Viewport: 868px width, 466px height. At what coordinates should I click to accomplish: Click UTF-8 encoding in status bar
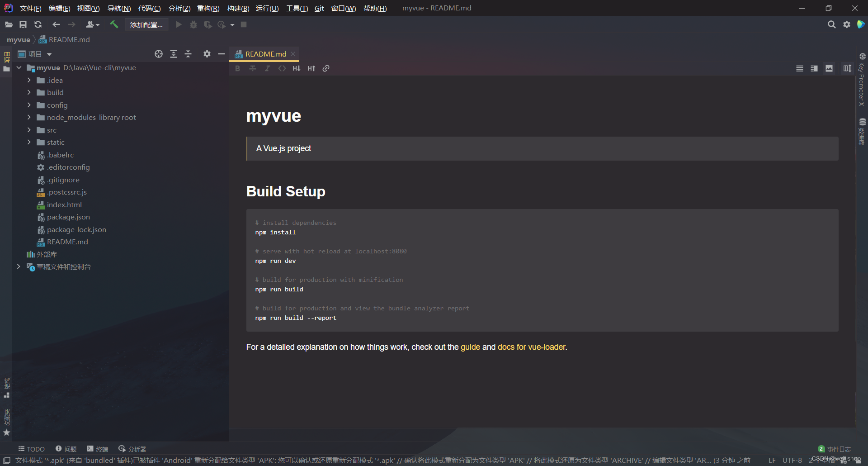click(792, 460)
